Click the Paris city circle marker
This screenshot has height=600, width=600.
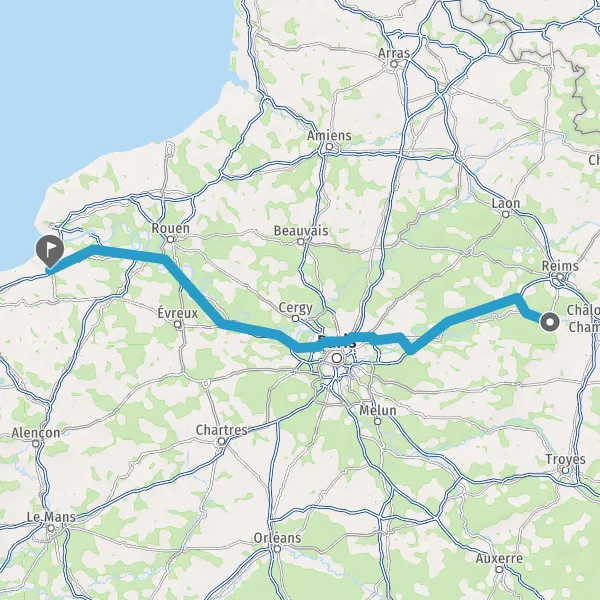[337, 358]
